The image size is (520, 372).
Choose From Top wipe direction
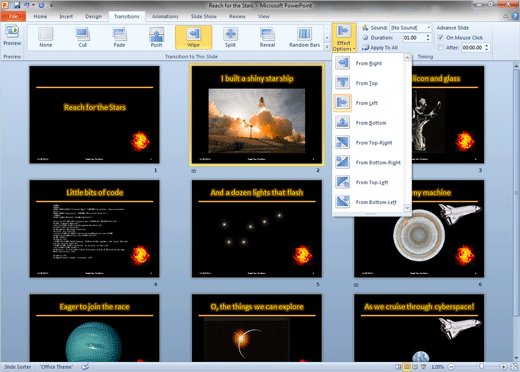368,83
